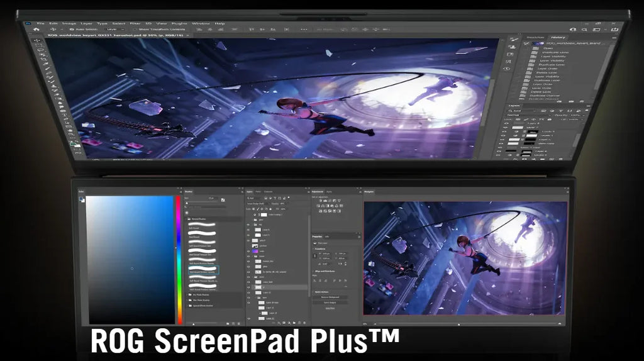Click the Select Subject button
644x361 pixels.
point(330,303)
